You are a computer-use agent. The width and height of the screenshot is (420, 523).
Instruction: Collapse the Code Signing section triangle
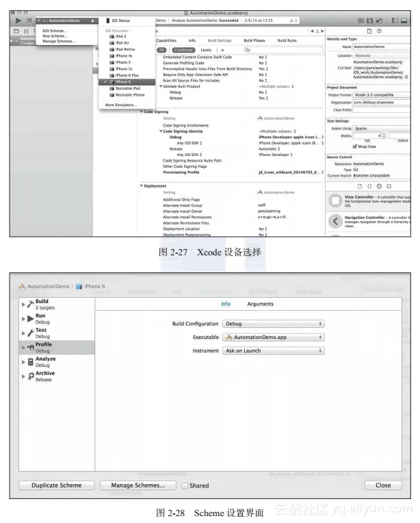[x=142, y=112]
